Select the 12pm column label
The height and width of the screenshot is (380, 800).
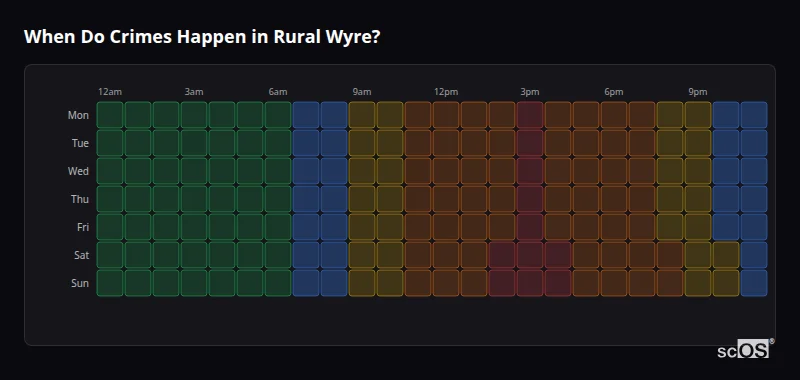pyautogui.click(x=446, y=92)
